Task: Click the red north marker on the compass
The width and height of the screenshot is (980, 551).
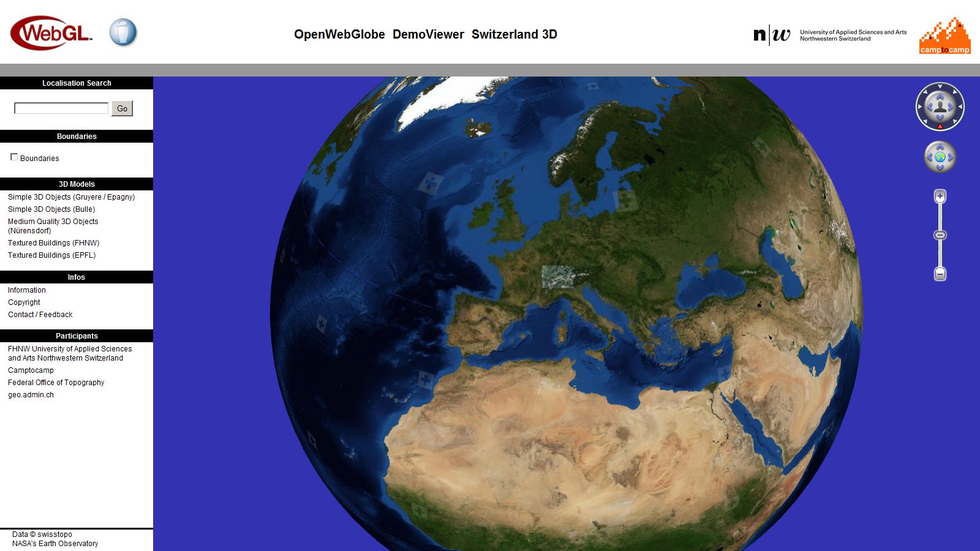Action: click(x=940, y=127)
